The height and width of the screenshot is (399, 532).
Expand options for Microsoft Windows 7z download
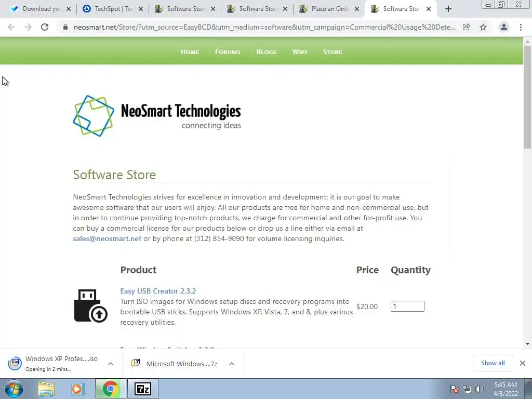coord(232,364)
